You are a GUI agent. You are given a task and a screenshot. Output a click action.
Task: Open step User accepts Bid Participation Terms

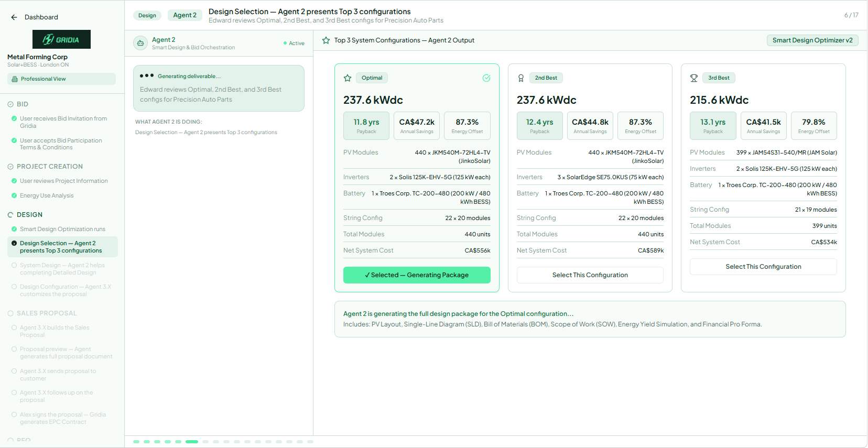(62, 144)
